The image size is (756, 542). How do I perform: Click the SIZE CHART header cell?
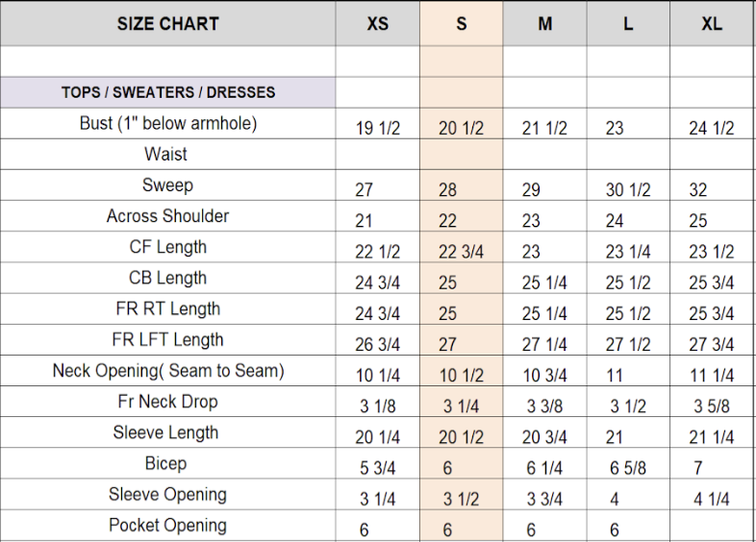[x=168, y=24]
